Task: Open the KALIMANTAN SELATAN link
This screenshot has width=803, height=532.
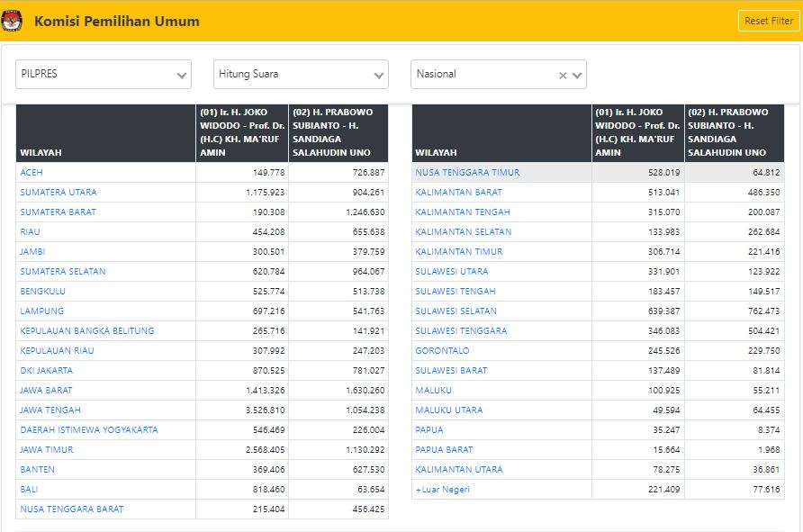Action: click(464, 232)
